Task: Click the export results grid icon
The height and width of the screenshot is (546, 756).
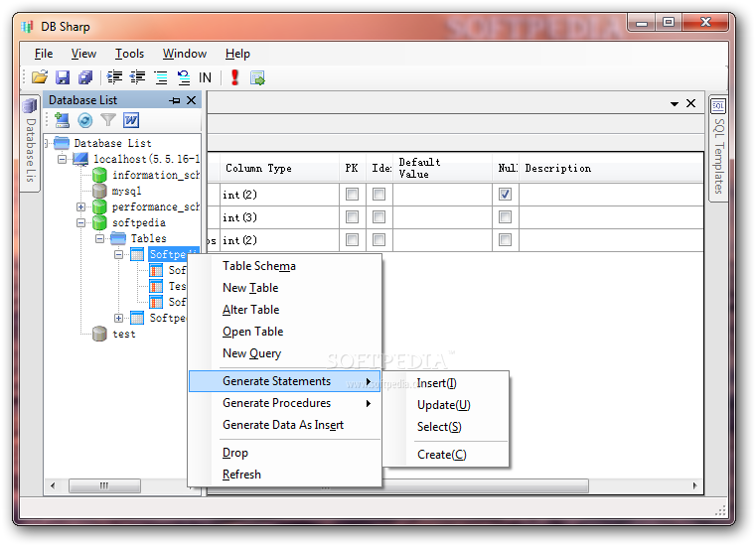Action: click(257, 77)
